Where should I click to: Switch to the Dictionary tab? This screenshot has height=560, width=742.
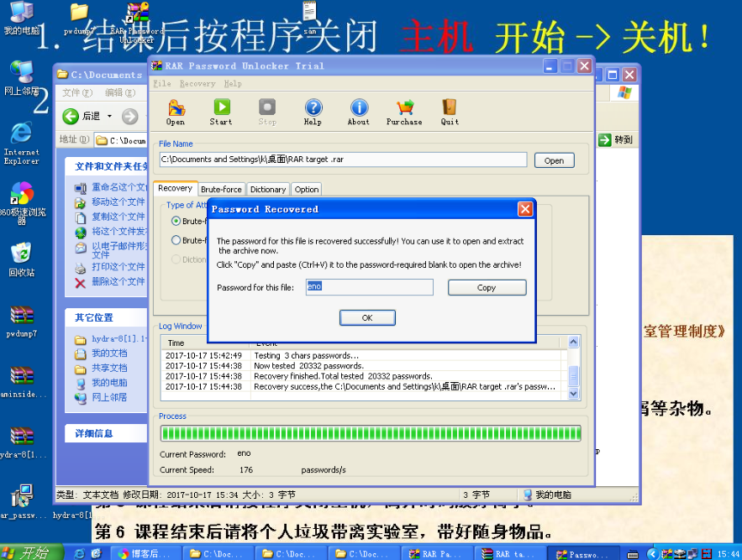point(268,189)
